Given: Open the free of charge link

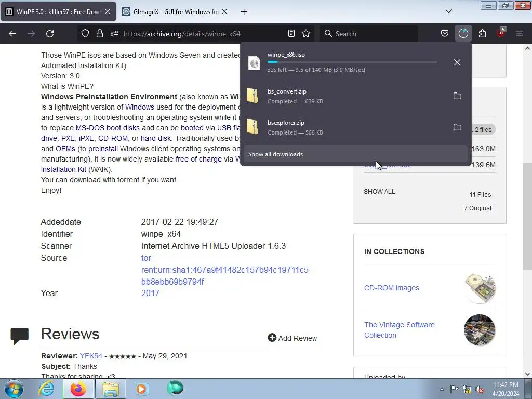Looking at the screenshot, I should [x=198, y=159].
